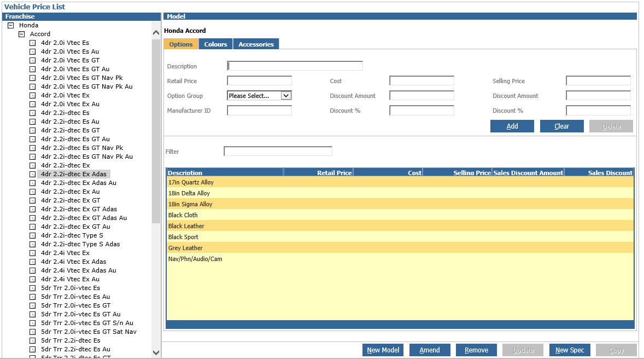
Task: Select the Black Leather option row
Action: (400, 226)
